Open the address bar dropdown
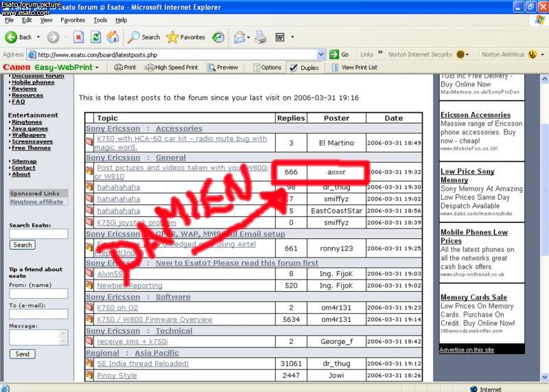 click(x=321, y=54)
